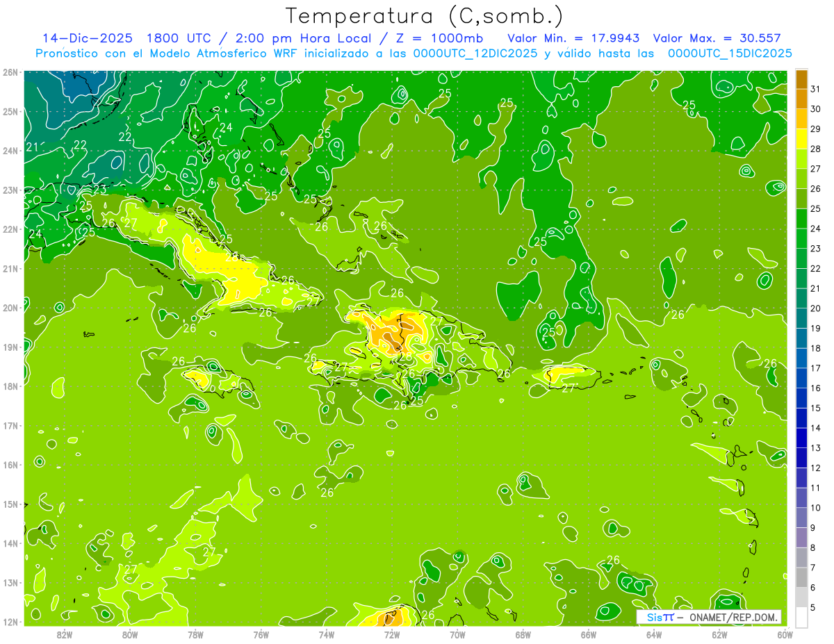Image resolution: width=834 pixels, height=644 pixels.
Task: Click the 'Z = 1000mb' level text
Action: [x=439, y=38]
